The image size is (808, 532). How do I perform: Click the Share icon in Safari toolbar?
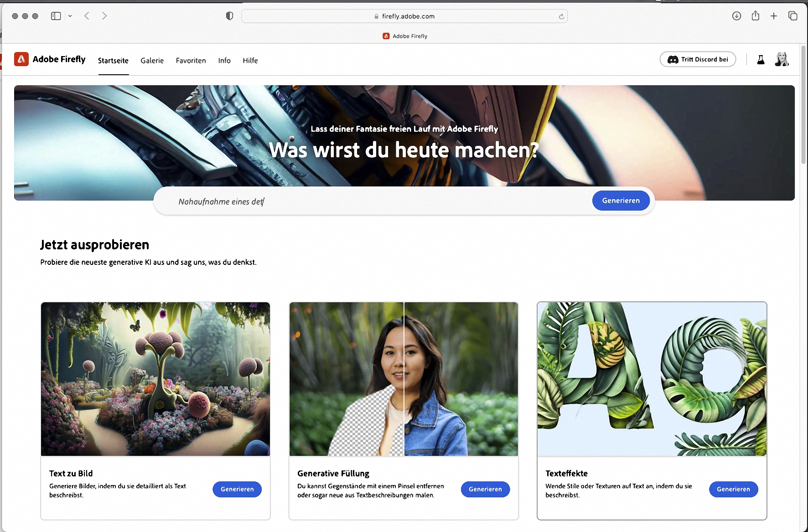click(756, 15)
